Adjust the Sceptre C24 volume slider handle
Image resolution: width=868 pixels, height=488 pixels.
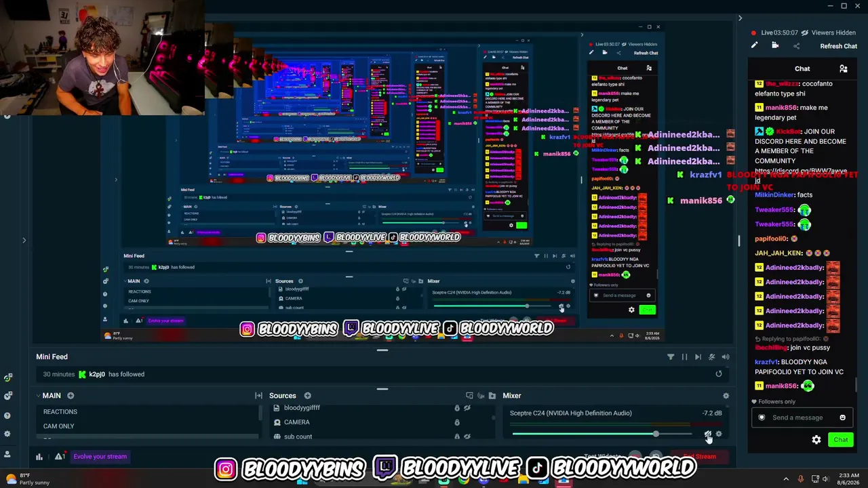click(656, 434)
